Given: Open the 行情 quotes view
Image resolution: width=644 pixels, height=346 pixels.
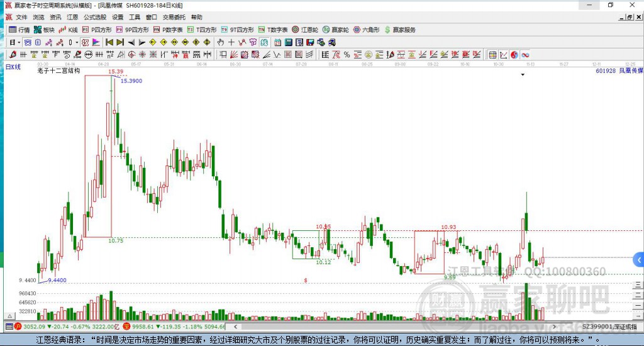Looking at the screenshot, I should pyautogui.click(x=19, y=30).
